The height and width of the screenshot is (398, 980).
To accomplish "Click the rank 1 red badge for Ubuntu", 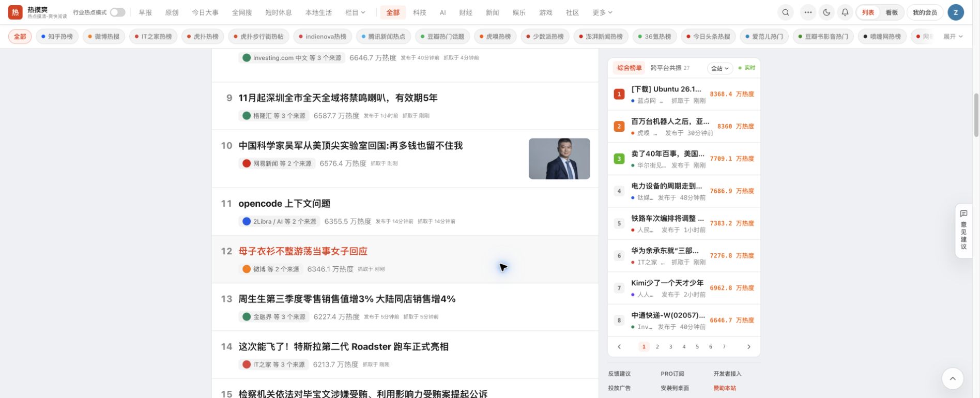I will click(x=619, y=94).
